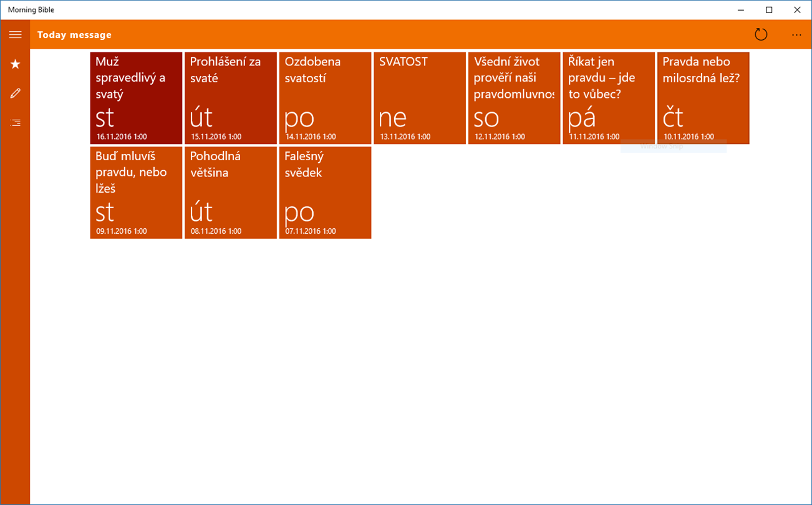812x505 pixels.
Task: Select the "Ozdobena svatostí" message tile
Action: (325, 98)
